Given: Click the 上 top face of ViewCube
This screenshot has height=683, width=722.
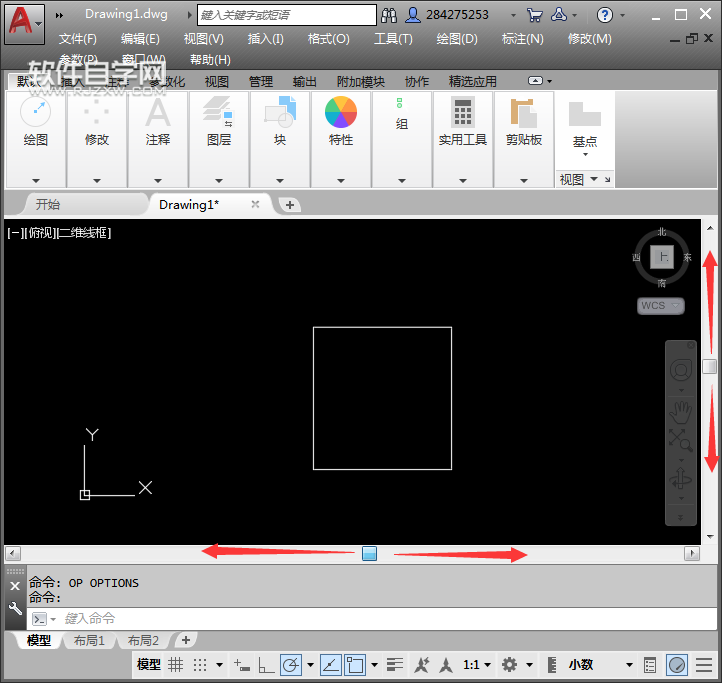Looking at the screenshot, I should click(662, 257).
